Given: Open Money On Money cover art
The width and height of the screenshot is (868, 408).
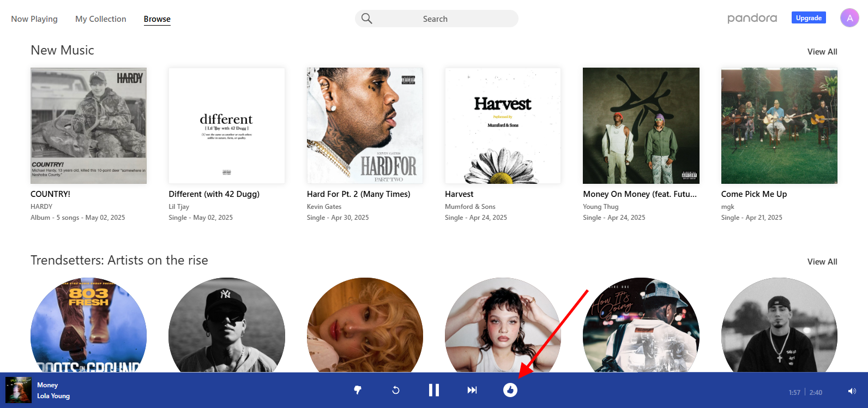Looking at the screenshot, I should click(641, 125).
